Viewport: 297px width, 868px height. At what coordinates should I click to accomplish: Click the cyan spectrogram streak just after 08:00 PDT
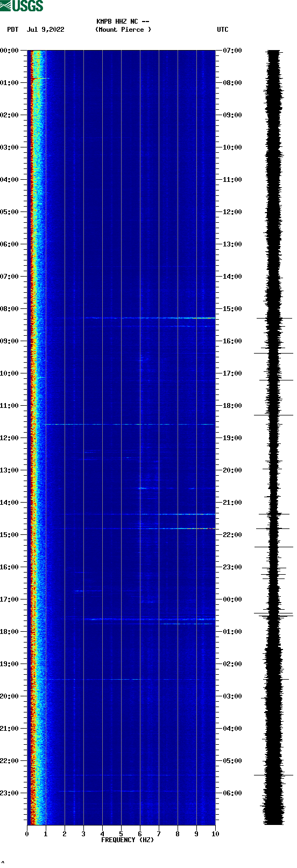point(151,318)
